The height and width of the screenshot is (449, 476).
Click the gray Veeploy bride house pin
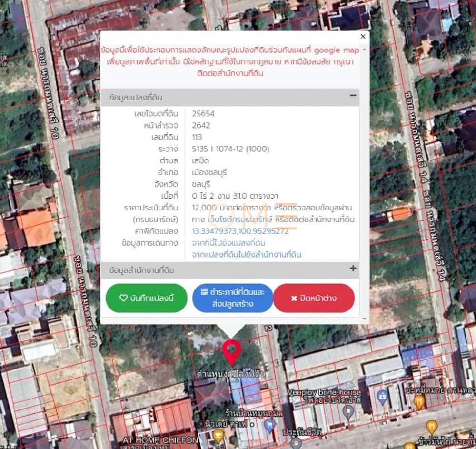click(x=349, y=410)
